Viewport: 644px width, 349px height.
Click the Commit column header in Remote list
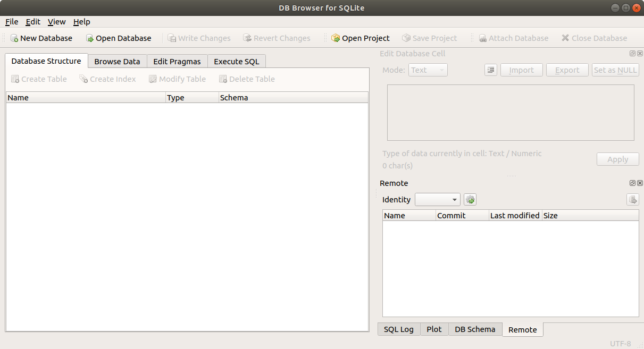pyautogui.click(x=462, y=216)
